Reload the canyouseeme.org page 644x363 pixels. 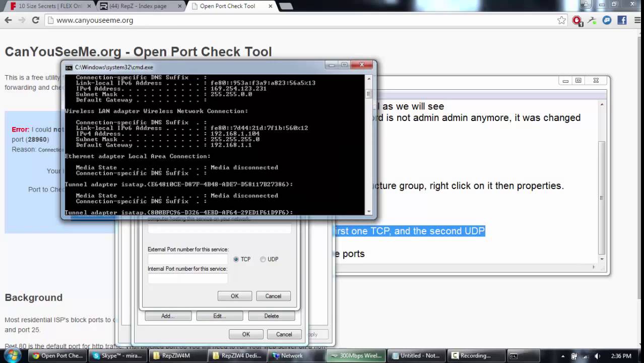click(x=35, y=20)
